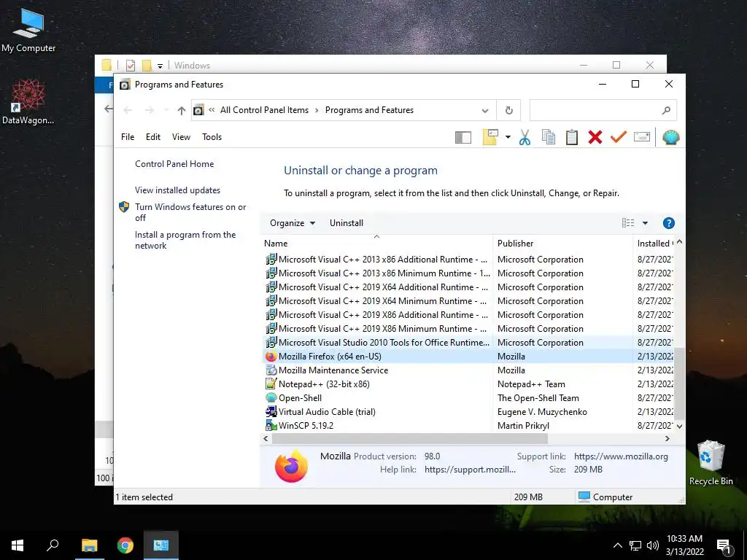Open Control Panel Home link

[x=174, y=164]
